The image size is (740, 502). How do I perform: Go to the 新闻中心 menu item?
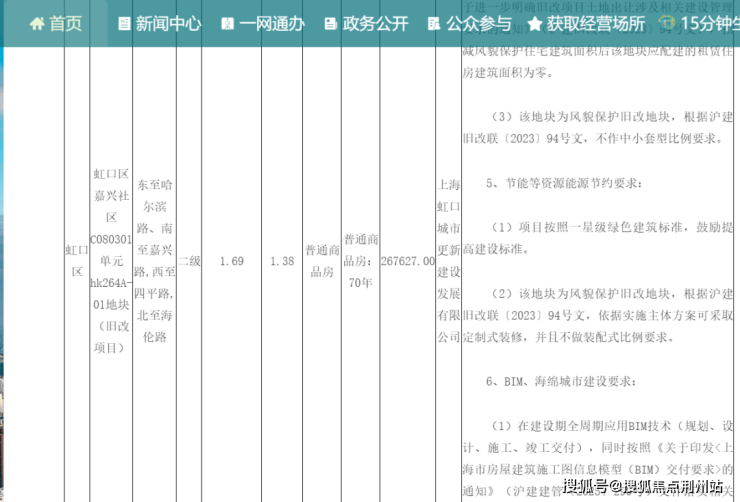pyautogui.click(x=168, y=24)
